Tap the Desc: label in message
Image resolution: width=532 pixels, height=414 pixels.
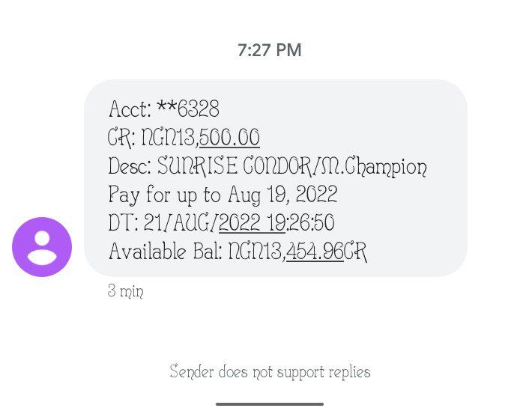click(130, 166)
